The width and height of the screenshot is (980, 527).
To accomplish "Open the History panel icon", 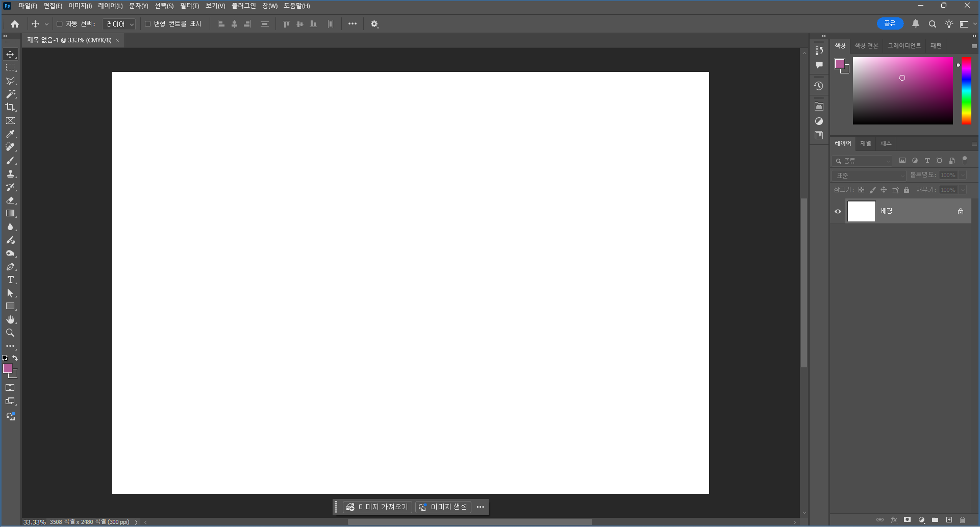I will coord(819,86).
